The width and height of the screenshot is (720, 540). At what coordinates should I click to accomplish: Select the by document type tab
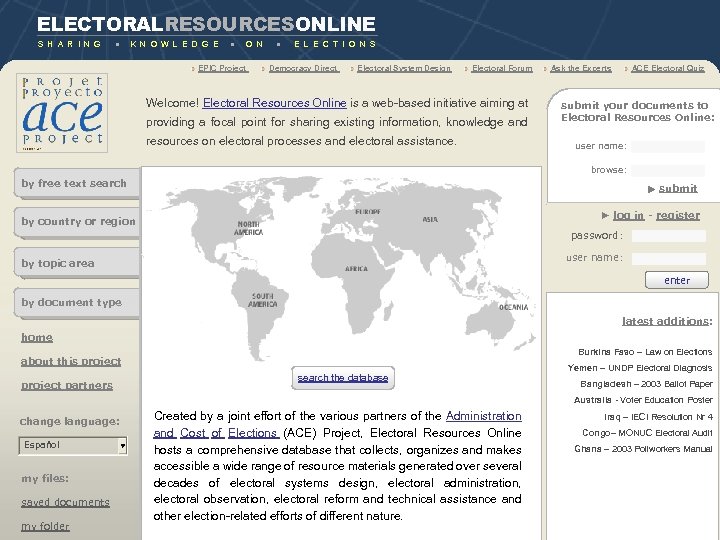(77, 303)
